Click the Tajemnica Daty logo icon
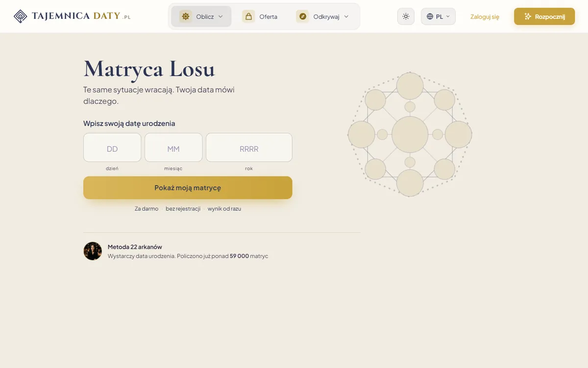 point(20,16)
